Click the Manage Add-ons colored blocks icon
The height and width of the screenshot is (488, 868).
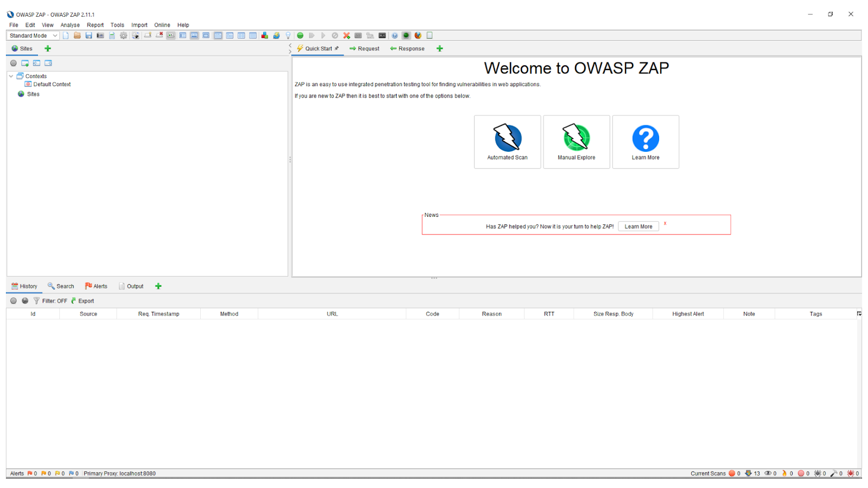point(265,35)
